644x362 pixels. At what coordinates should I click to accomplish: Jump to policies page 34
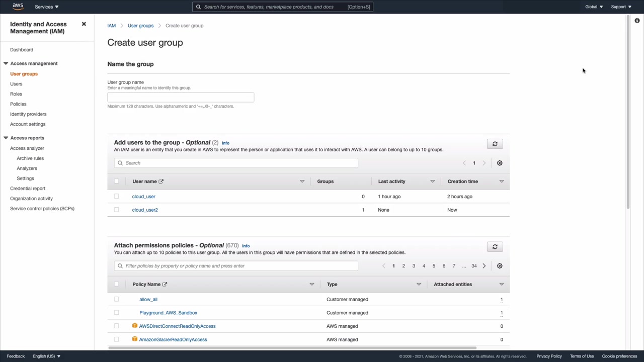pyautogui.click(x=474, y=266)
